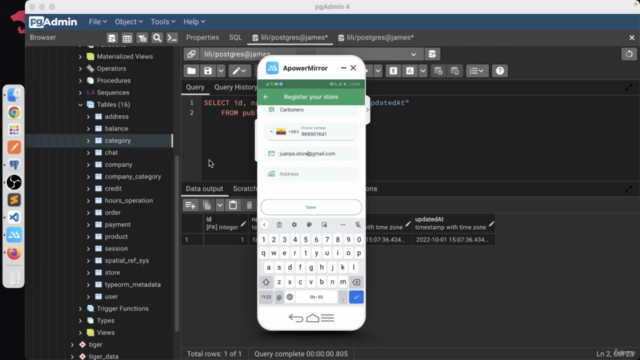This screenshot has height=360, width=640.
Task: Click the Paste clipboard icon in Data output
Action: [x=233, y=205]
